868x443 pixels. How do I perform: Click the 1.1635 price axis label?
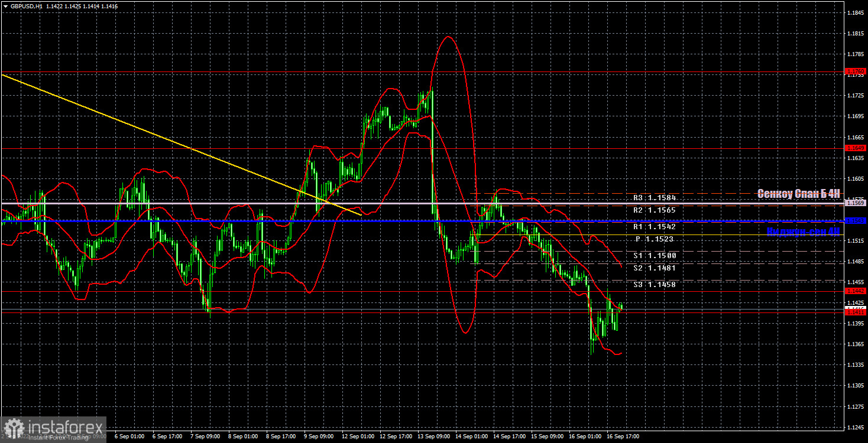point(856,158)
